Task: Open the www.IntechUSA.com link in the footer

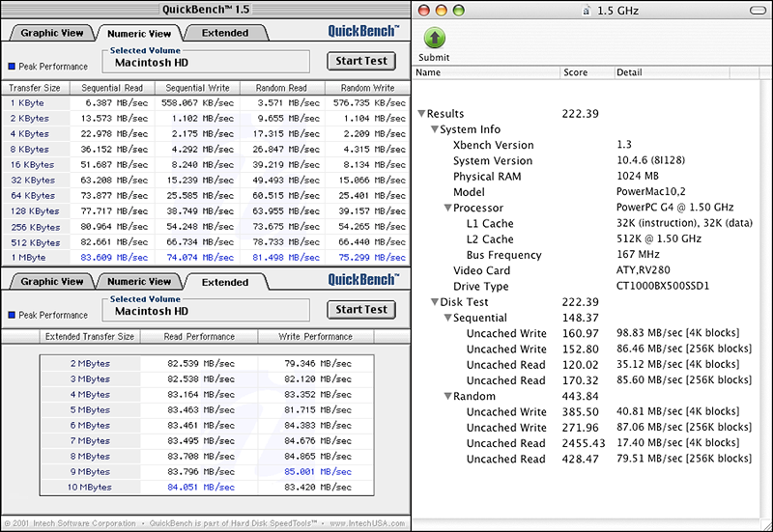Action: click(x=365, y=523)
